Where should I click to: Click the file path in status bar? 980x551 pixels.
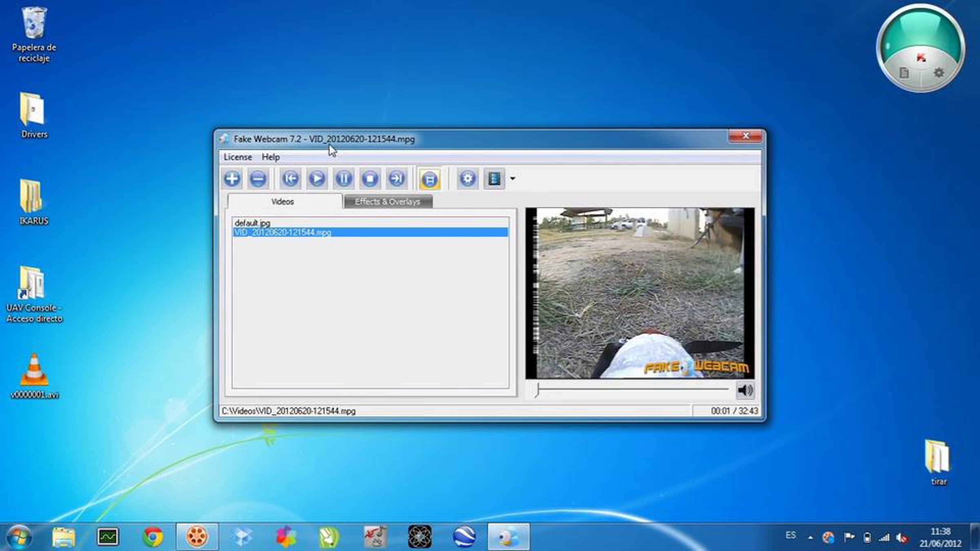288,411
